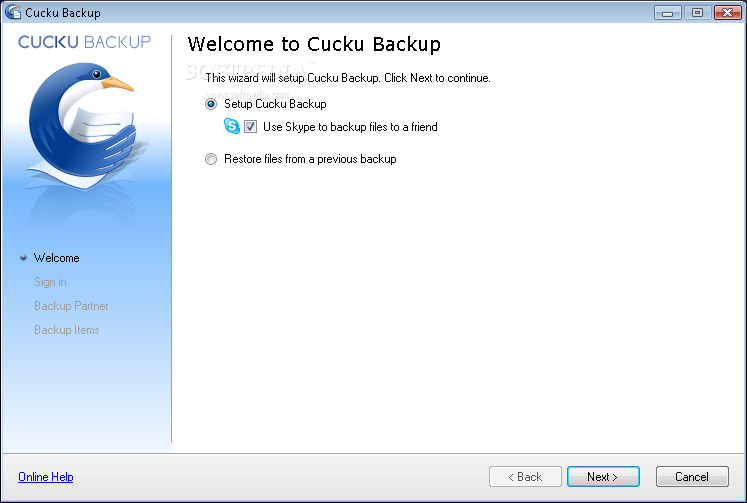The width and height of the screenshot is (747, 503).
Task: Click the Skype logo icon
Action: coord(232,126)
